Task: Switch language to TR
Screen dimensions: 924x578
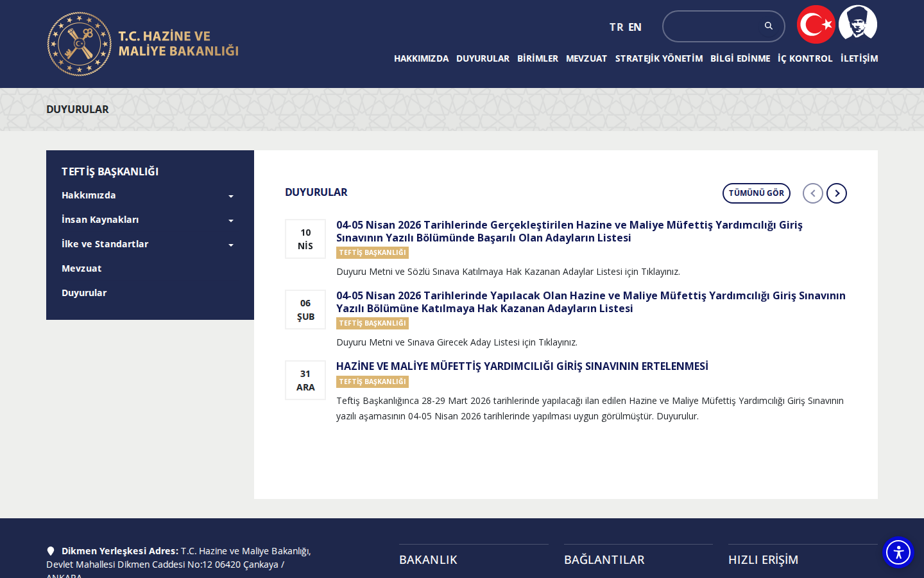Action: pyautogui.click(x=616, y=27)
